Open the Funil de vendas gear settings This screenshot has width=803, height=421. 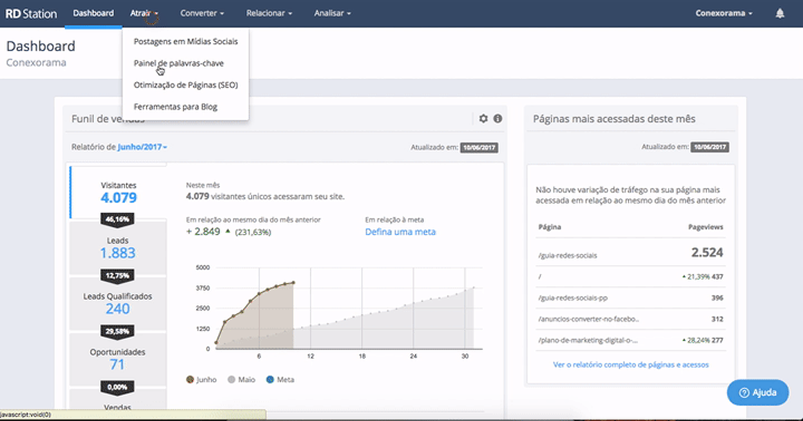tap(483, 119)
